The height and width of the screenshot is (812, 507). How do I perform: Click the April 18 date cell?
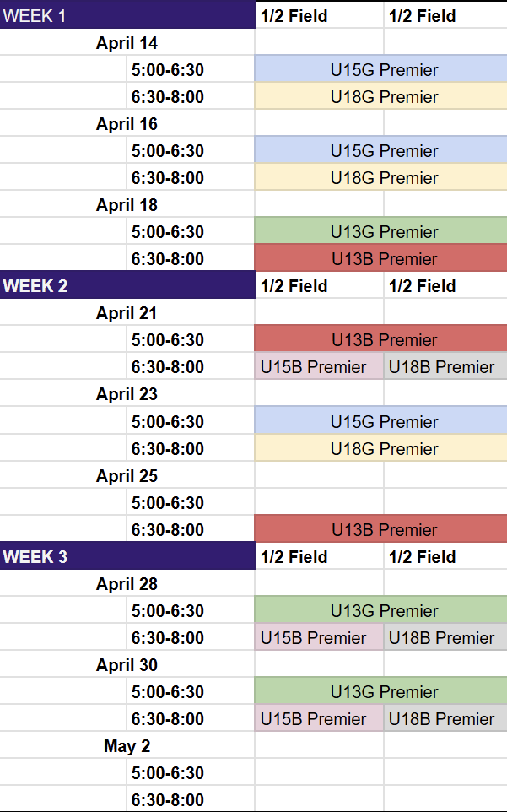pos(127,205)
